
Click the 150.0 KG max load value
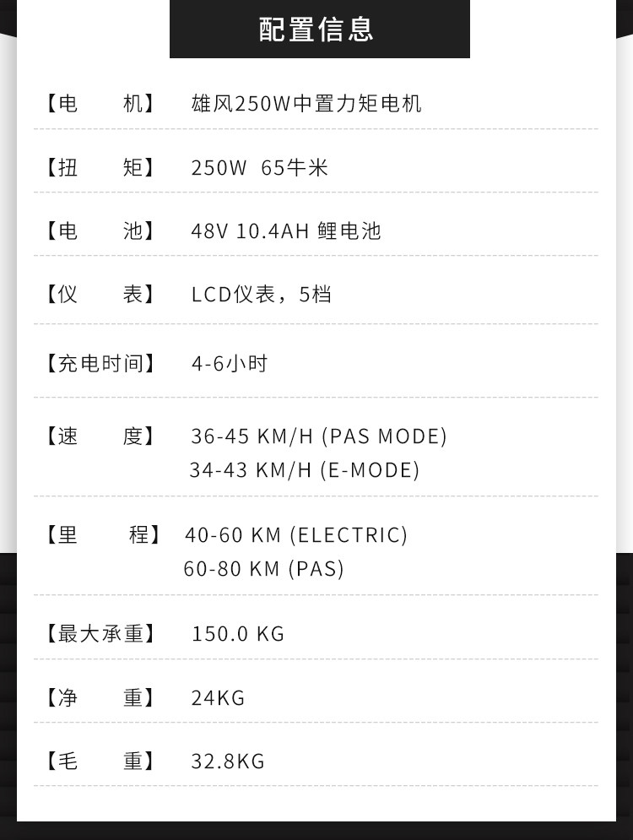[238, 633]
